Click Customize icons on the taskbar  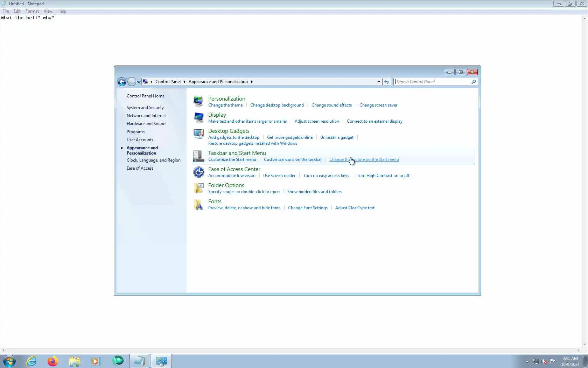(x=293, y=159)
